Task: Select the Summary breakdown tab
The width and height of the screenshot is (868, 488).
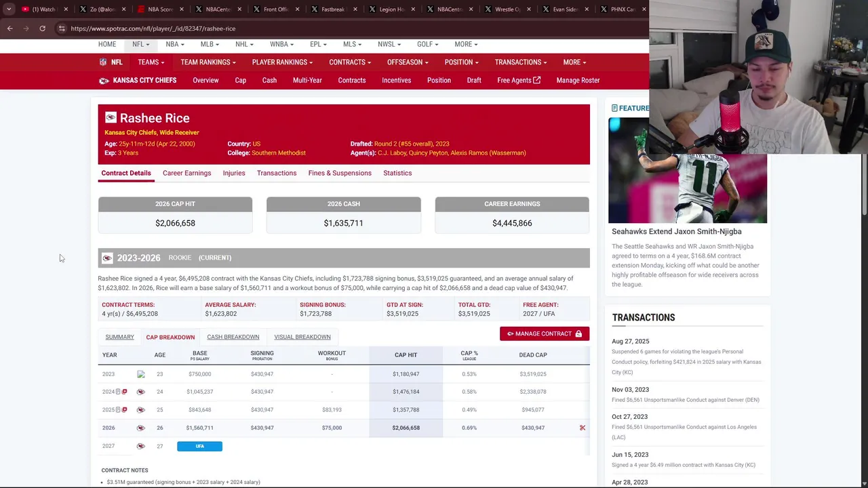Action: point(119,337)
